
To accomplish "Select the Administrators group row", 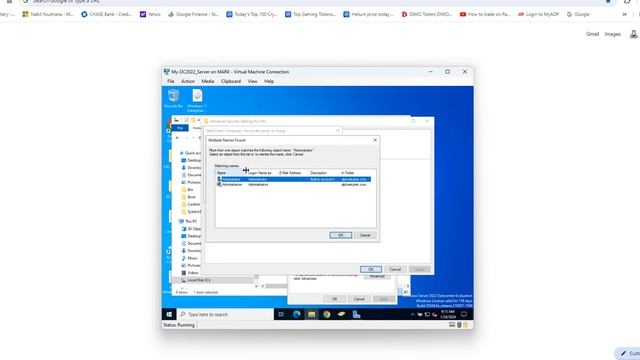I will tap(293, 184).
